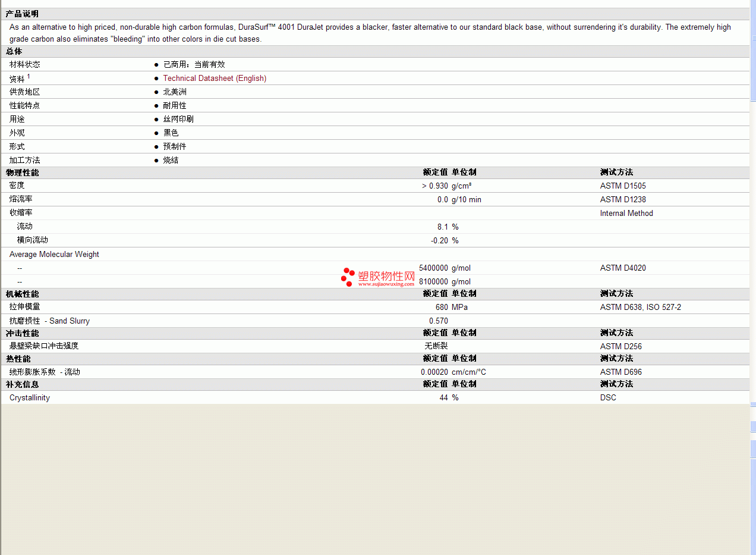Image resolution: width=756 pixels, height=555 pixels.
Task: Select the ASTM D638, ISO 527-2 text
Action: tap(641, 307)
